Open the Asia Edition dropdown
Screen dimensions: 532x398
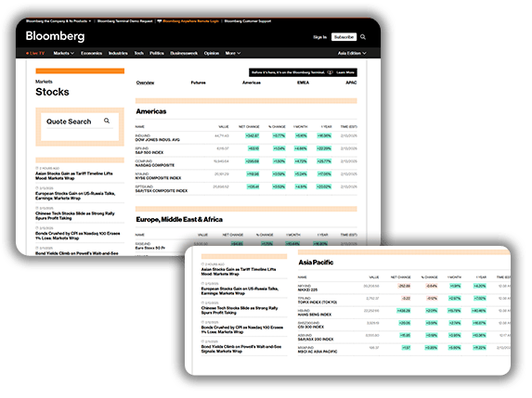point(352,53)
